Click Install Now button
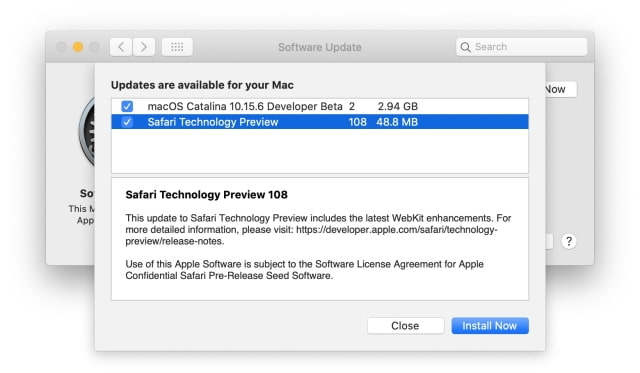 tap(490, 326)
